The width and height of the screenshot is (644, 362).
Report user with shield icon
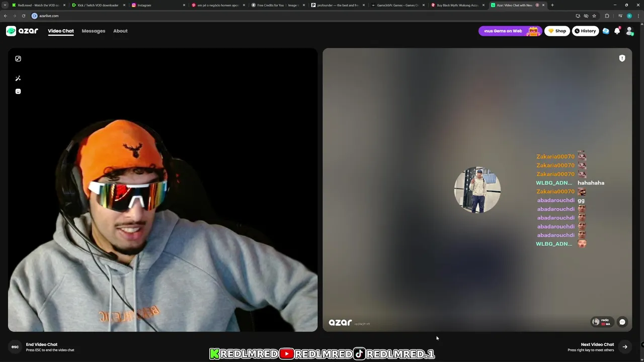(622, 58)
